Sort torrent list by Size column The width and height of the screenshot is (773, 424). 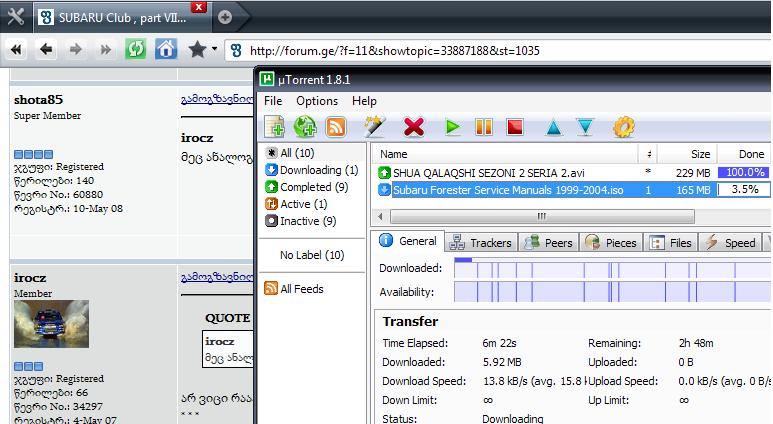[687, 154]
